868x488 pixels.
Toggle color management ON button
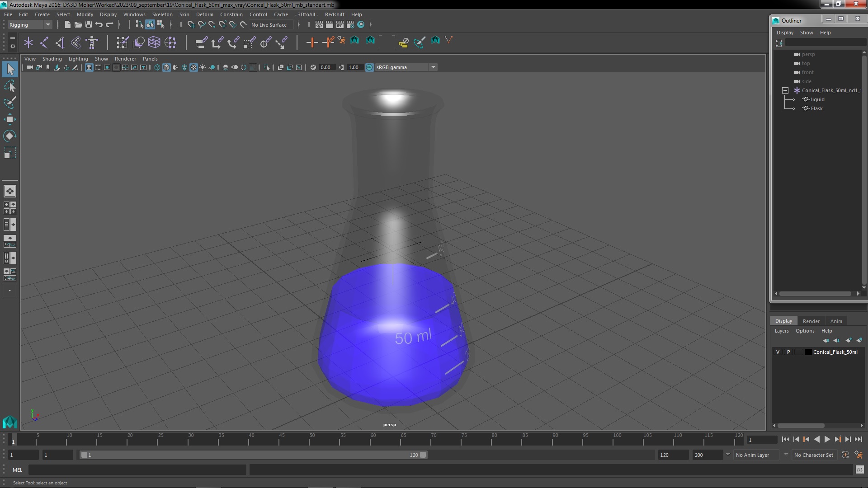369,67
